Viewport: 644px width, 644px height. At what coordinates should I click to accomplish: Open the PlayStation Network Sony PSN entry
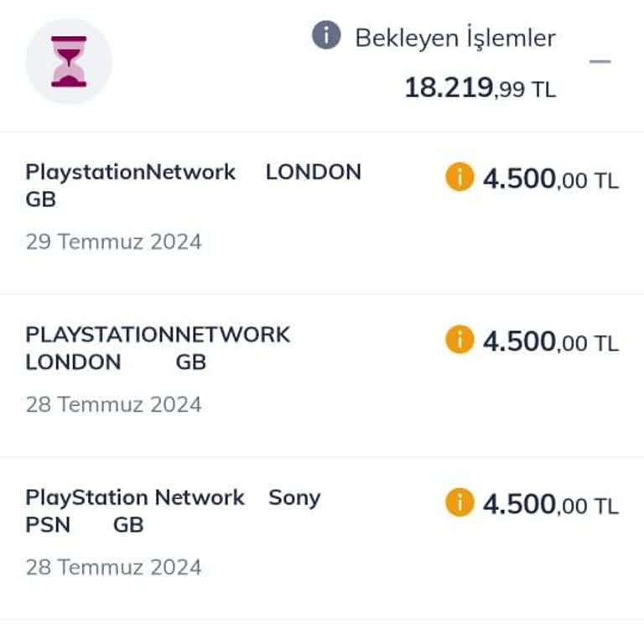coord(173,510)
